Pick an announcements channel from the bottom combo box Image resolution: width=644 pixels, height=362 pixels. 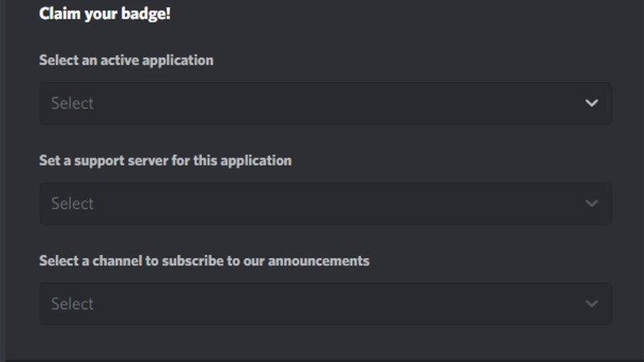(325, 304)
